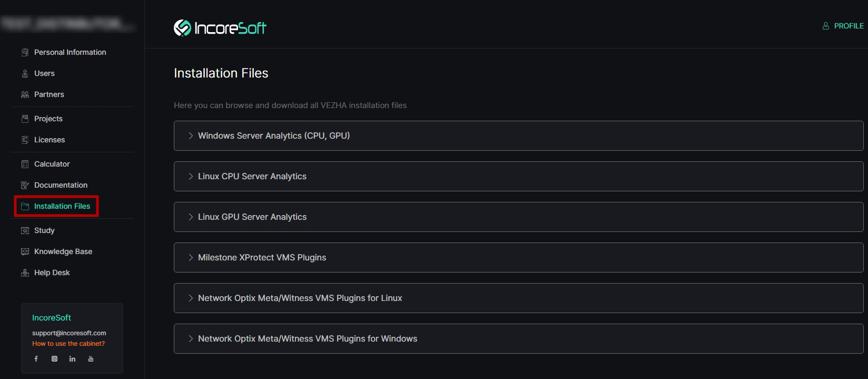Open the Instagram social icon
The height and width of the screenshot is (379, 868).
(54, 359)
